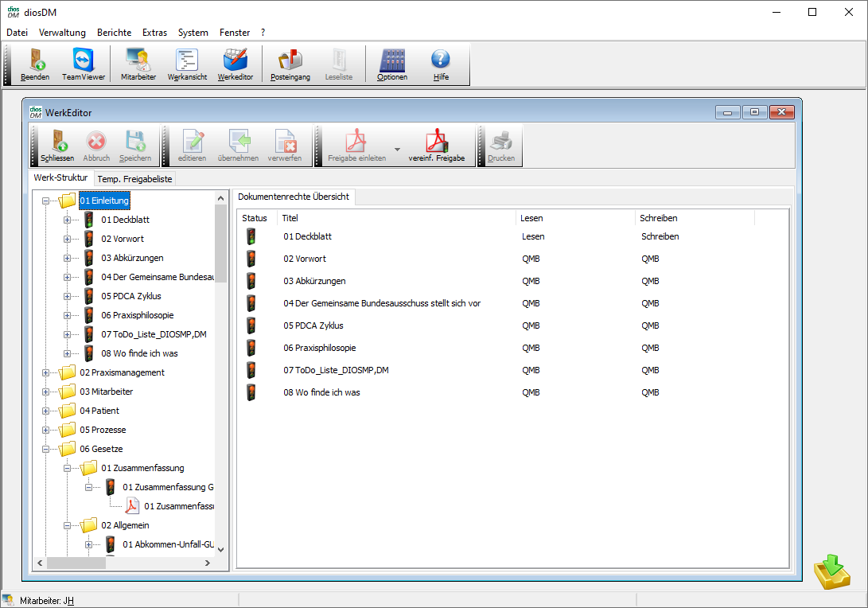This screenshot has height=608, width=868.
Task: Select 03 Mitarbeiter in the tree
Action: click(x=106, y=392)
